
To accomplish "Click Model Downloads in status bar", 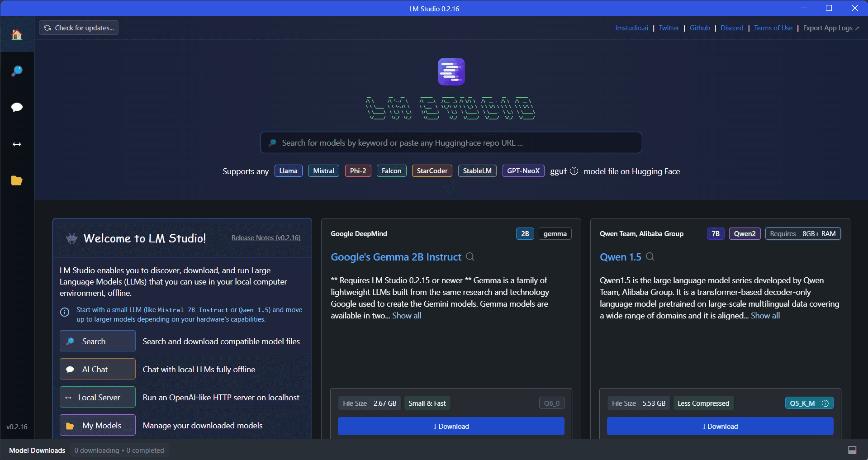I will pyautogui.click(x=37, y=450).
